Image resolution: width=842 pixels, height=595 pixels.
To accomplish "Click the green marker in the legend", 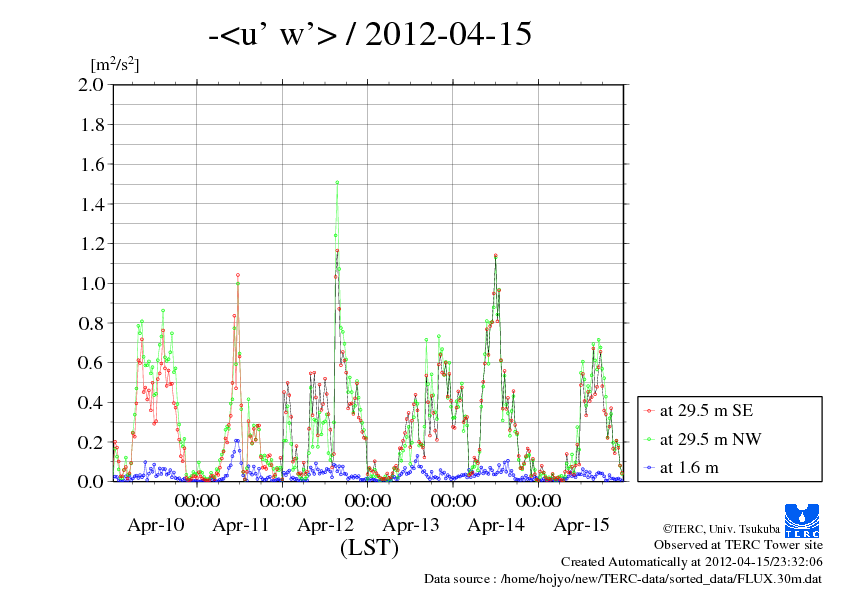I will pos(649,439).
